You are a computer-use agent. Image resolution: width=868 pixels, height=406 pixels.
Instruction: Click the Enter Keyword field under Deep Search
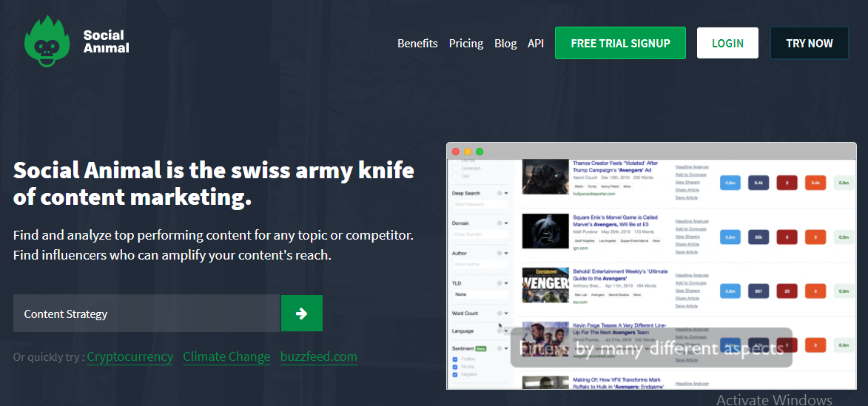[x=480, y=204]
